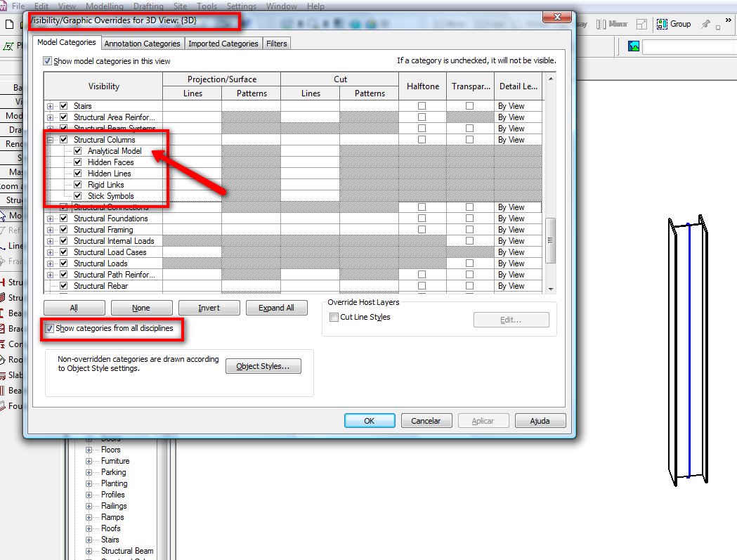Uncheck the Hidden Lines subcategory

point(77,174)
